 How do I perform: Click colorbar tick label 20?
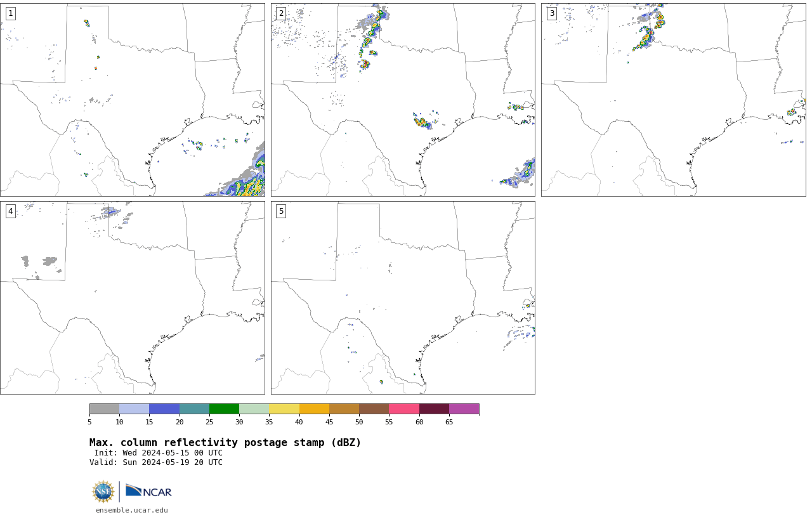point(180,422)
